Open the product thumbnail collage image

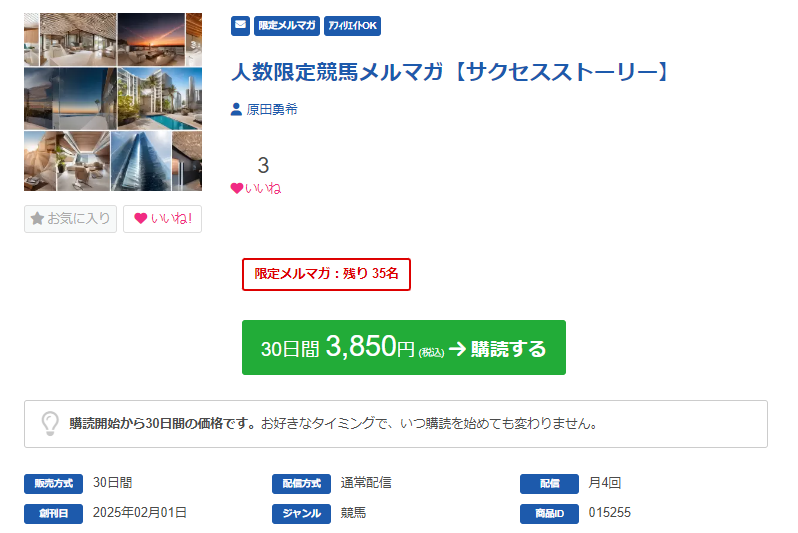112,101
